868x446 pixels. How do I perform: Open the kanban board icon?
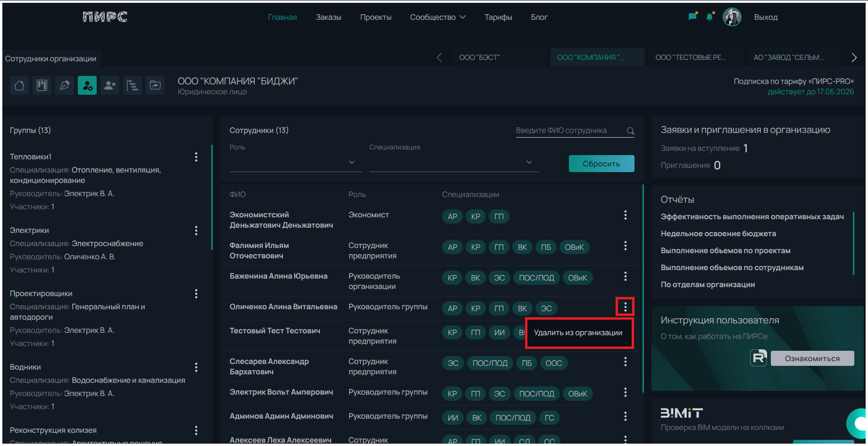tap(42, 85)
